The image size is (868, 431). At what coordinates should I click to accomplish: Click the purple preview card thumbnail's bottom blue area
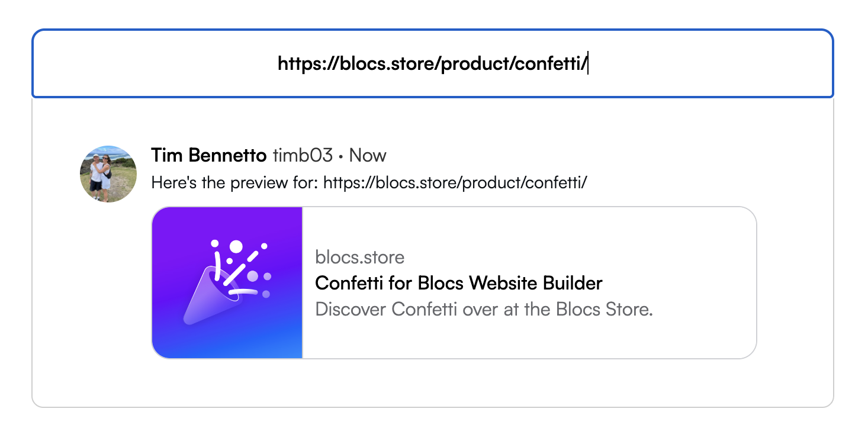(227, 345)
